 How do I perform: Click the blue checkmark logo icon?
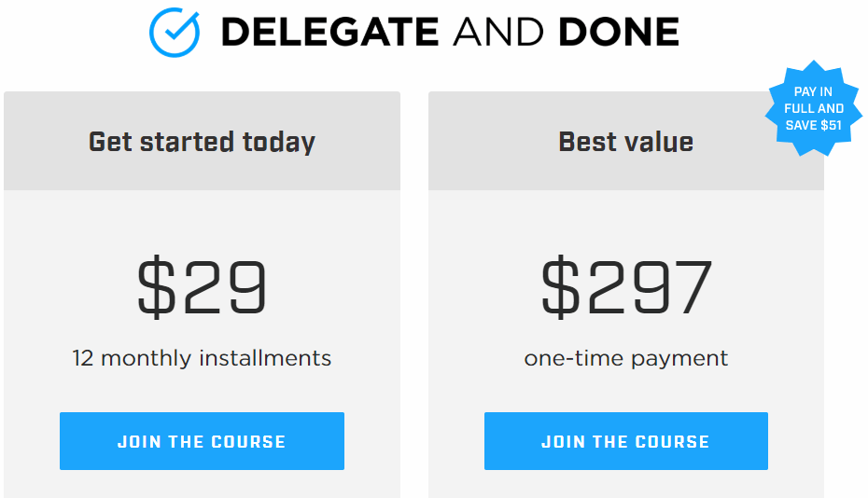[175, 32]
